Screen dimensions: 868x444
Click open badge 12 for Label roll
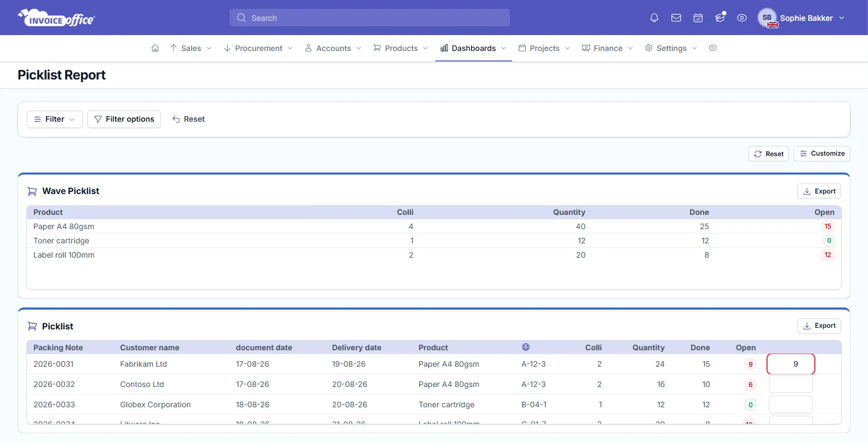pyautogui.click(x=827, y=255)
